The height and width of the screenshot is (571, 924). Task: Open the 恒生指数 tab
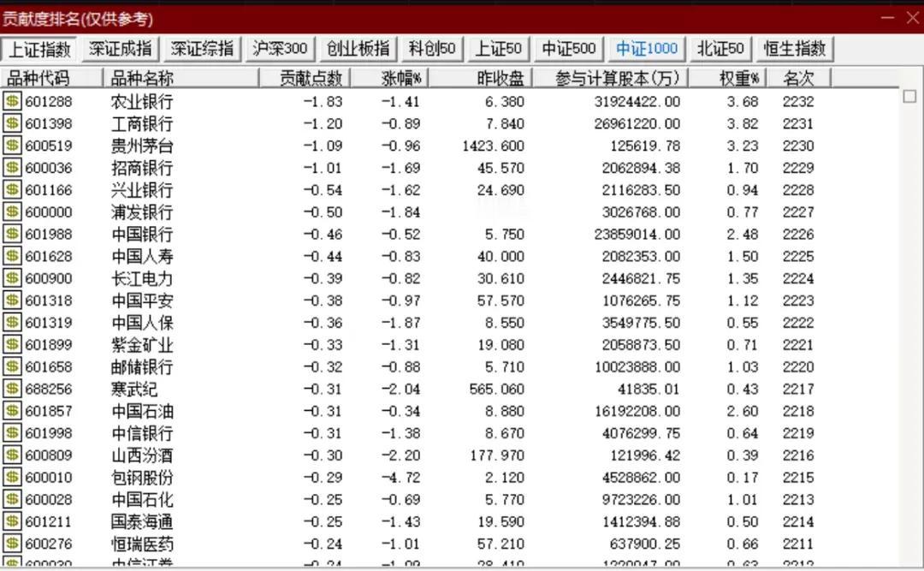pos(795,49)
